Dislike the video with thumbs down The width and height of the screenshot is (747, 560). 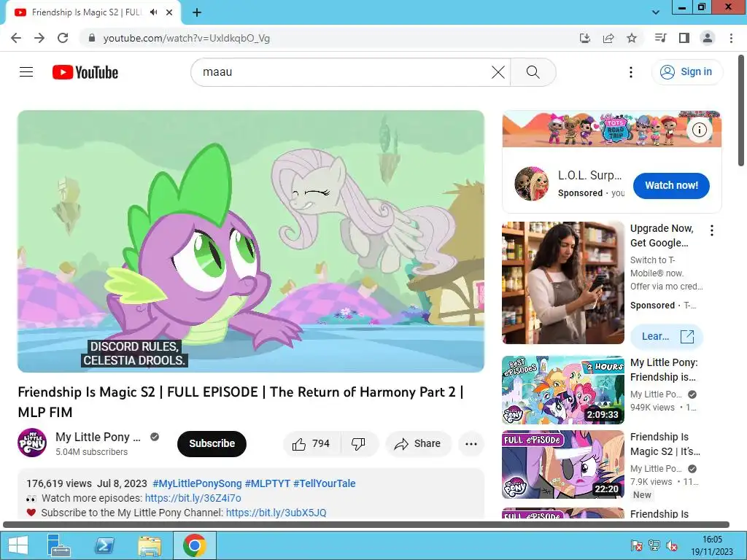tap(358, 444)
